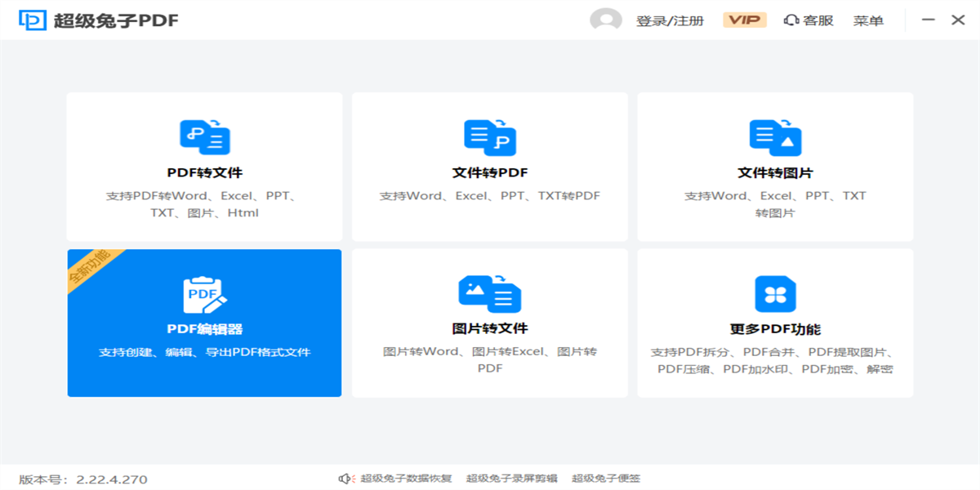Click the 图片转文件 picture icon

click(488, 292)
